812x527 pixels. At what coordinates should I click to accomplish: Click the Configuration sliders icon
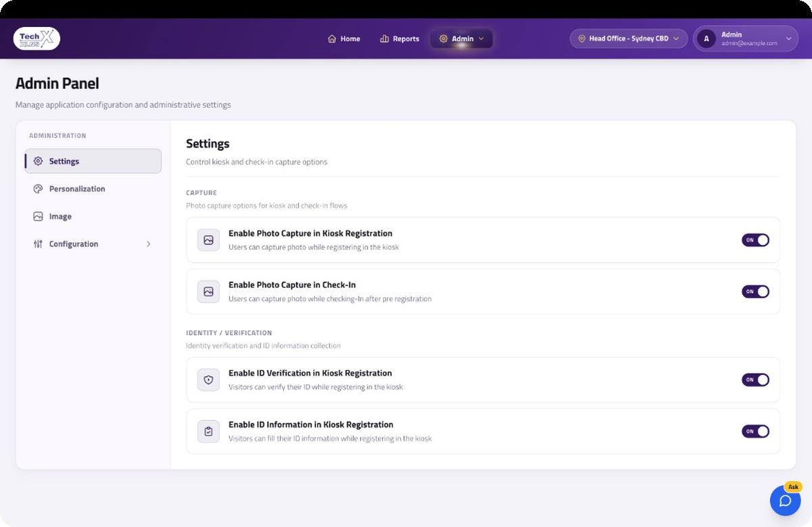coord(38,244)
